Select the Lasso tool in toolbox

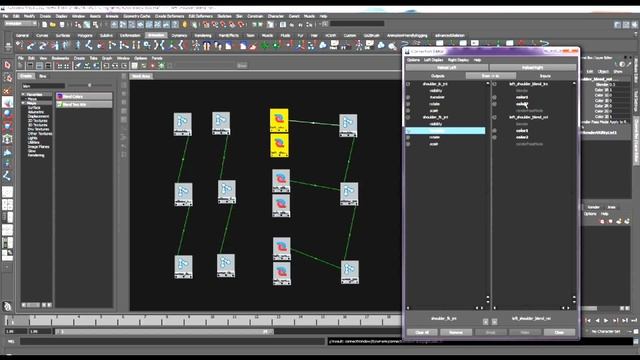(7, 78)
